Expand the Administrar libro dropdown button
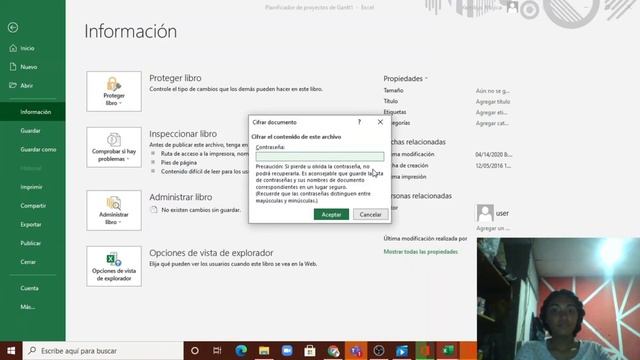This screenshot has width=640, height=360. click(114, 211)
